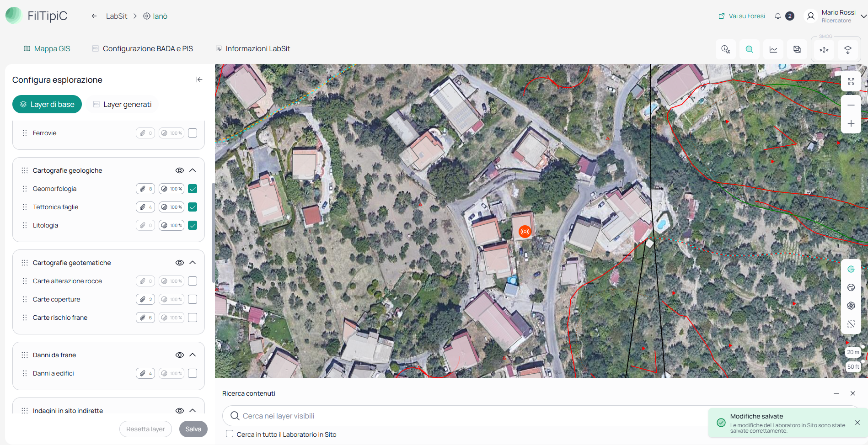The image size is (868, 445).
Task: Dismiss the Modifiche salvate notification
Action: click(x=857, y=423)
